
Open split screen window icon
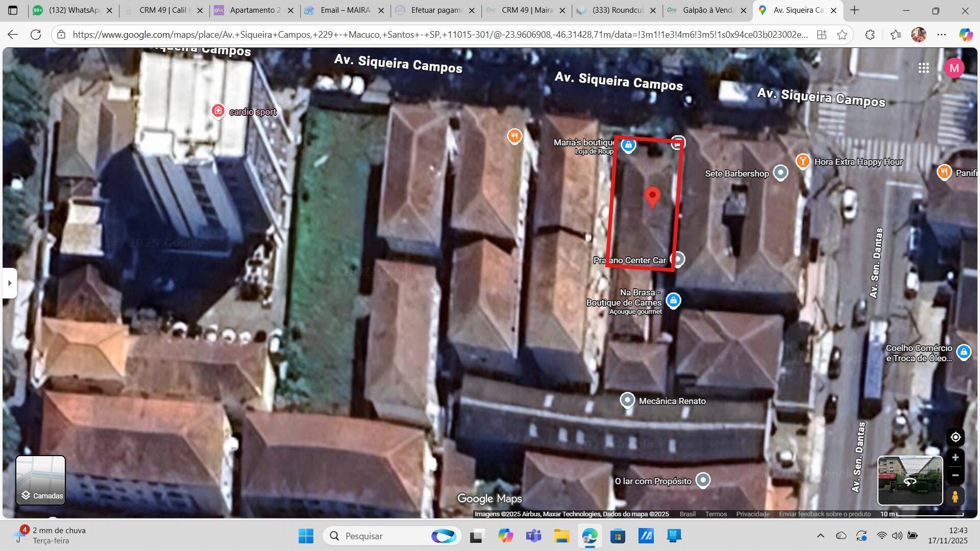[x=821, y=35]
